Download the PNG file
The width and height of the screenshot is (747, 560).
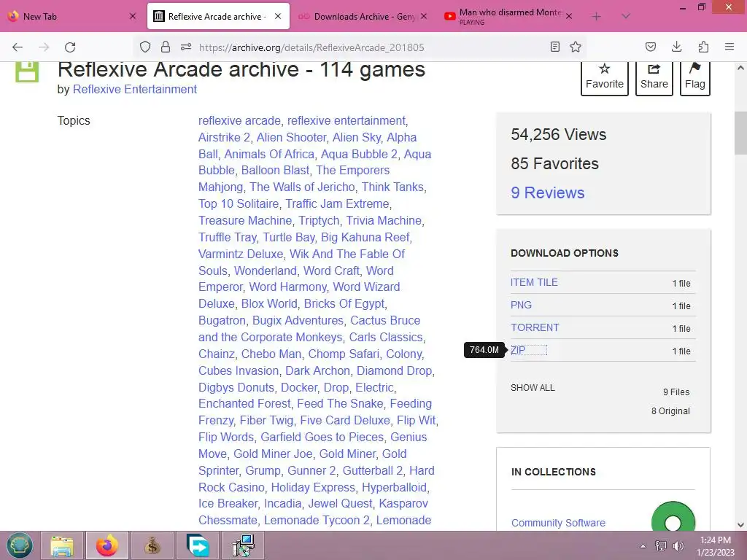[521, 305]
